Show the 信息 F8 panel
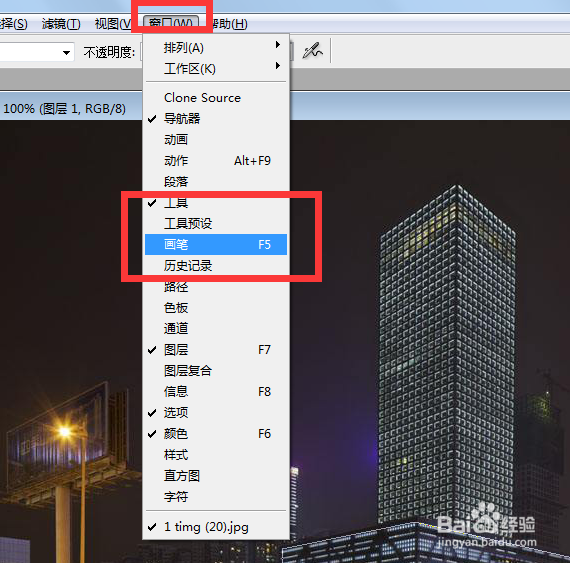 click(216, 392)
